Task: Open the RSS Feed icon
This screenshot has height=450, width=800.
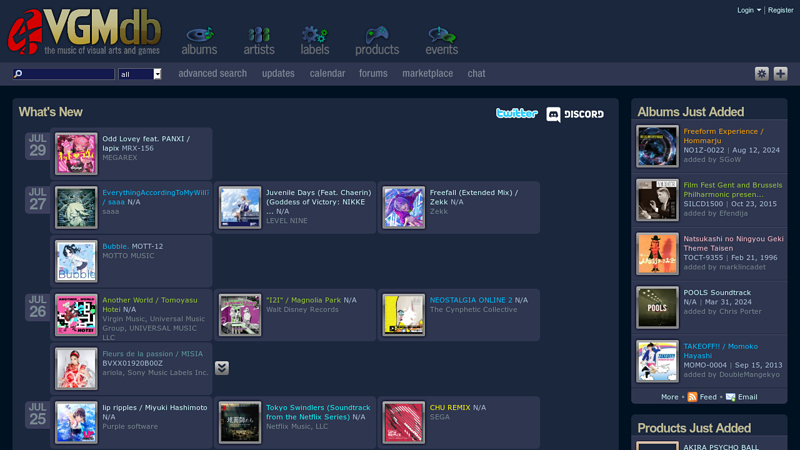Action: click(x=692, y=397)
